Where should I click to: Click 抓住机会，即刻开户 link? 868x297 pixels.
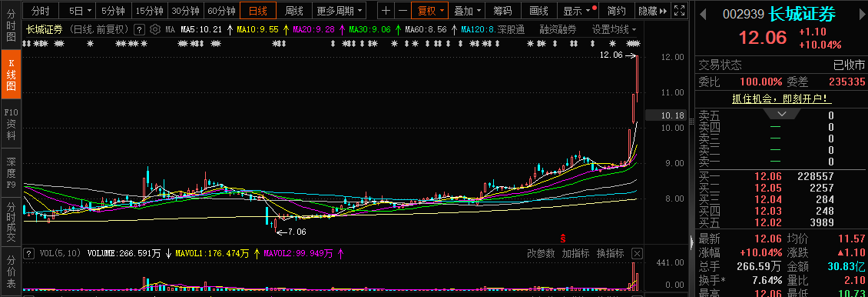(781, 98)
